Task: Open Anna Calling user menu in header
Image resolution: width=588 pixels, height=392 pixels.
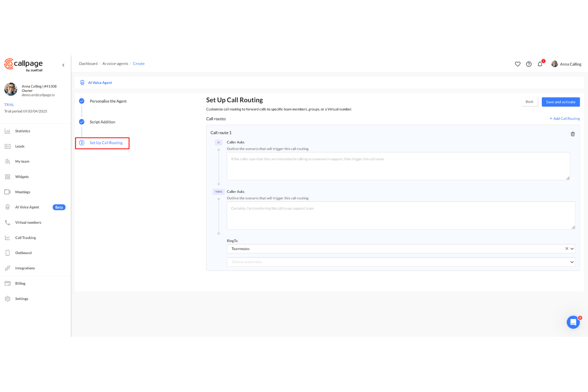Action: 566,64
